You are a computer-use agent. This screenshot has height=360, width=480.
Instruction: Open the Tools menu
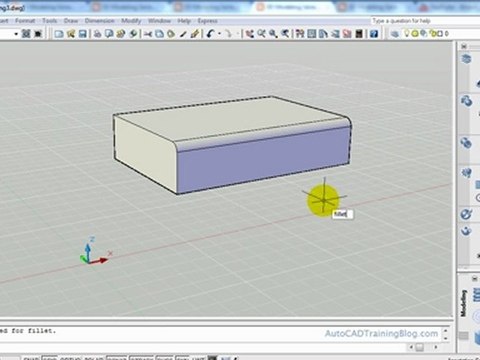tap(49, 21)
